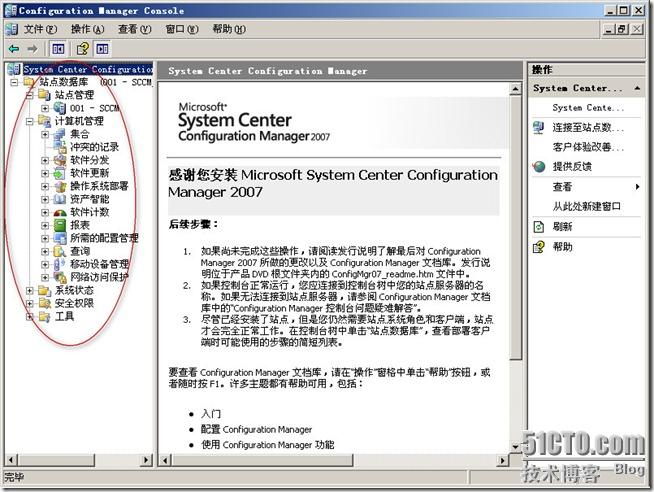654x492 pixels.
Task: Toggle the actions pane toolbar icon
Action: pos(102,49)
